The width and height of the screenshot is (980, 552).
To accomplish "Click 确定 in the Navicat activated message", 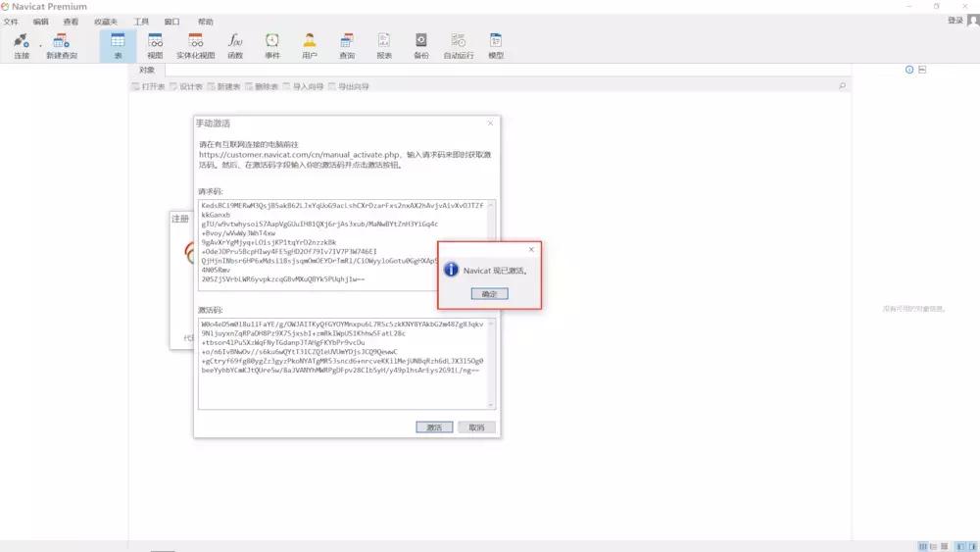I will point(489,294).
